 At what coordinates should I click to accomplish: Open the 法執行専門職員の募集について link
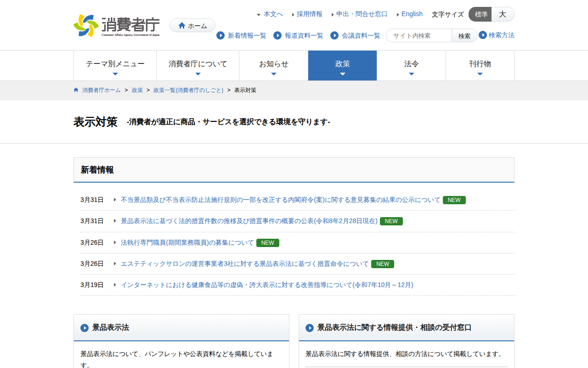click(187, 243)
